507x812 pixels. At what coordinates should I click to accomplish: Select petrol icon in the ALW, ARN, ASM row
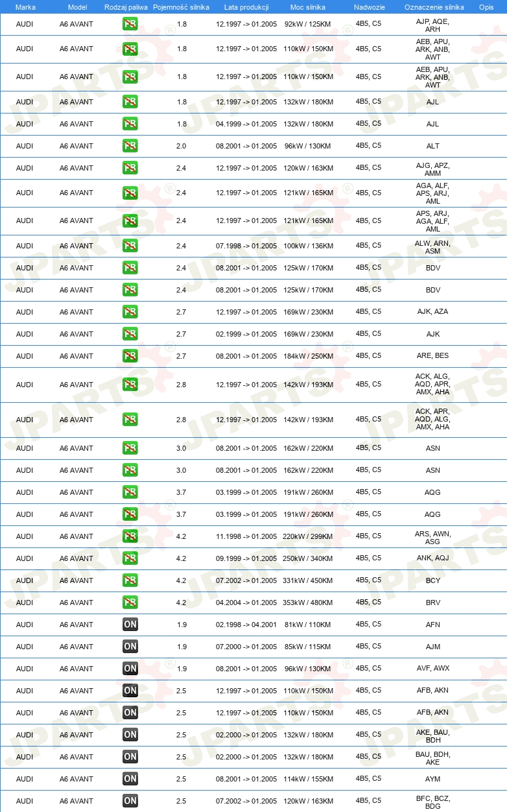(x=130, y=246)
